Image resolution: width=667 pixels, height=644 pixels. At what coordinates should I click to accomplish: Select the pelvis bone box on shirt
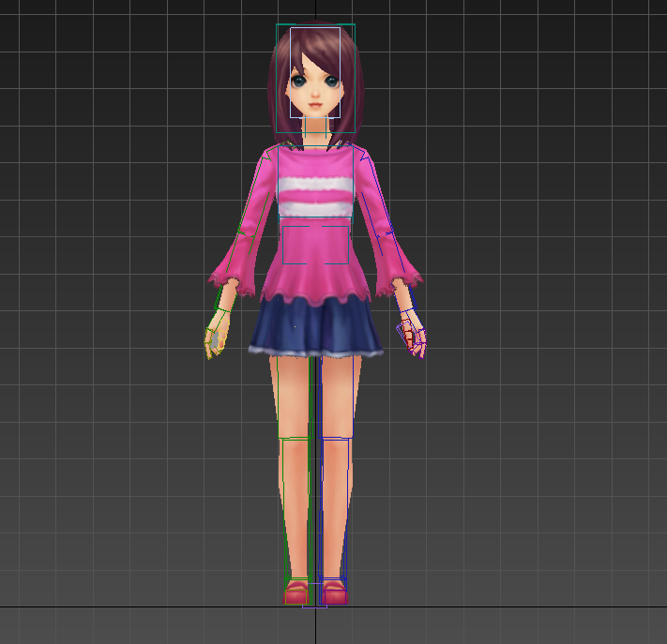pyautogui.click(x=315, y=242)
